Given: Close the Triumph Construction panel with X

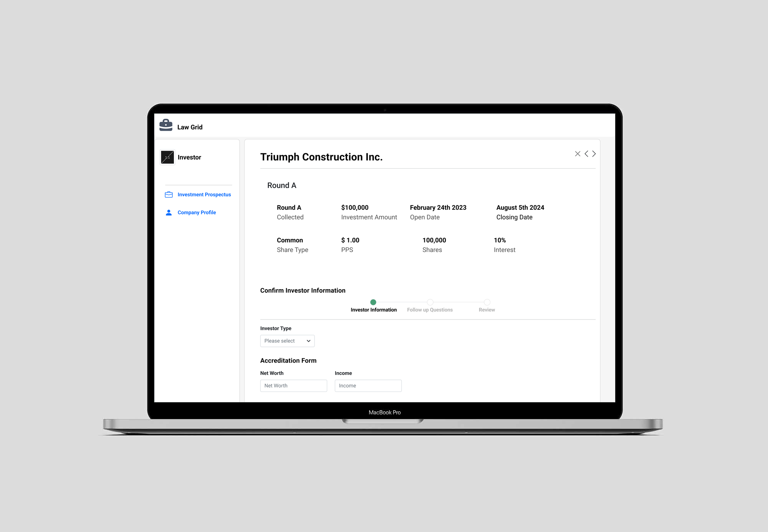Looking at the screenshot, I should coord(578,154).
